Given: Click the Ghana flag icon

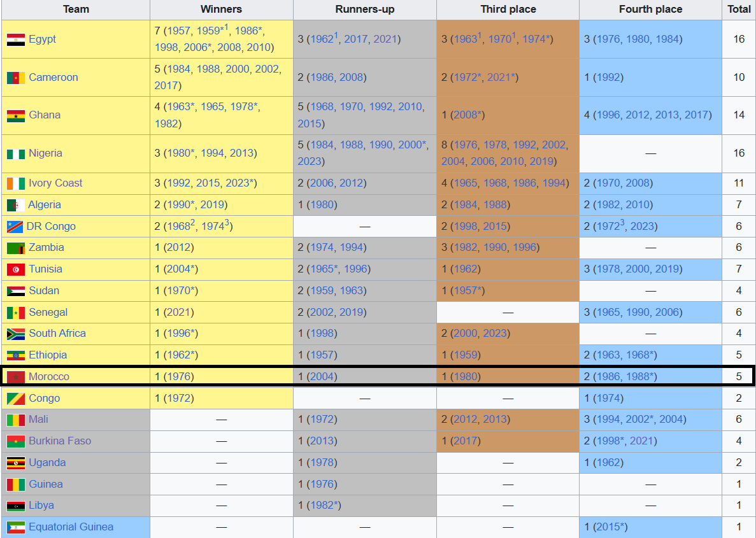Looking at the screenshot, I should tap(16, 116).
